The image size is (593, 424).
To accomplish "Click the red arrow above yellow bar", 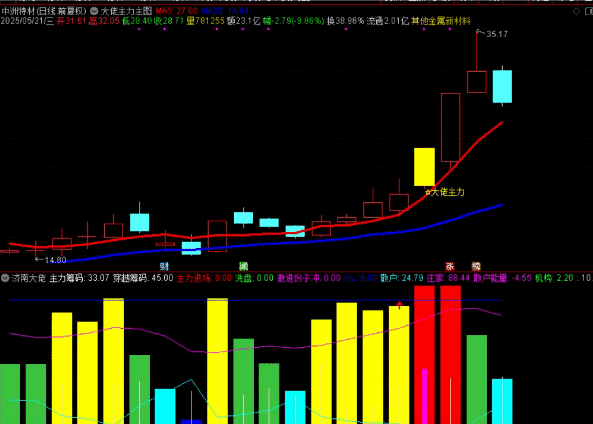I will 399,305.
